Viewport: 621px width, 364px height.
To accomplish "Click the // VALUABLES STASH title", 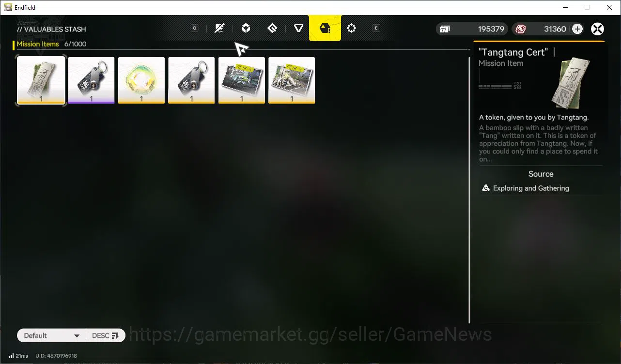I will click(51, 29).
